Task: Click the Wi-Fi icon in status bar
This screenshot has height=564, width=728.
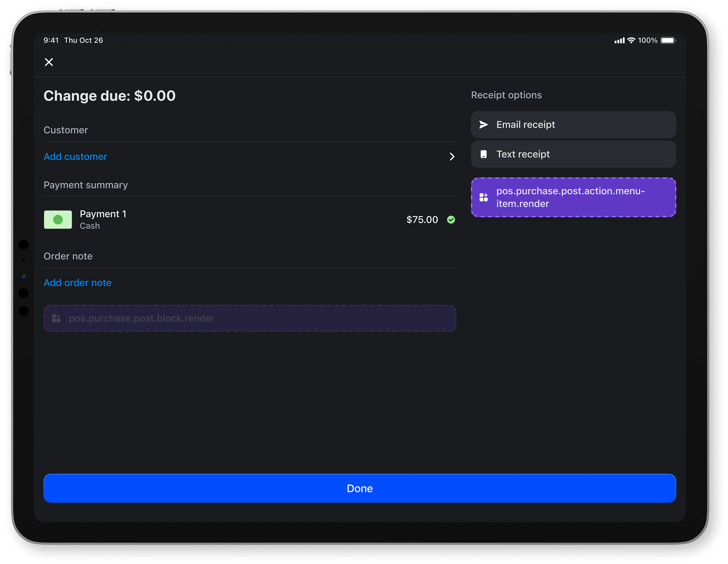Action: point(631,40)
